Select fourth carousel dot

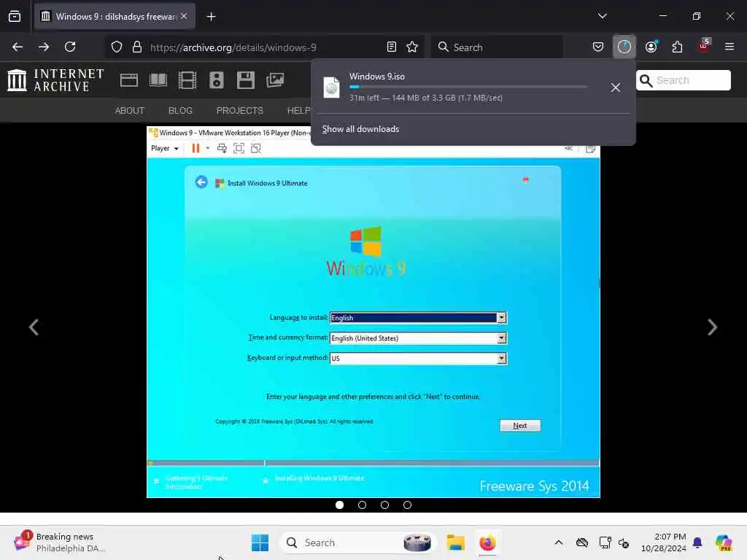[x=407, y=505]
